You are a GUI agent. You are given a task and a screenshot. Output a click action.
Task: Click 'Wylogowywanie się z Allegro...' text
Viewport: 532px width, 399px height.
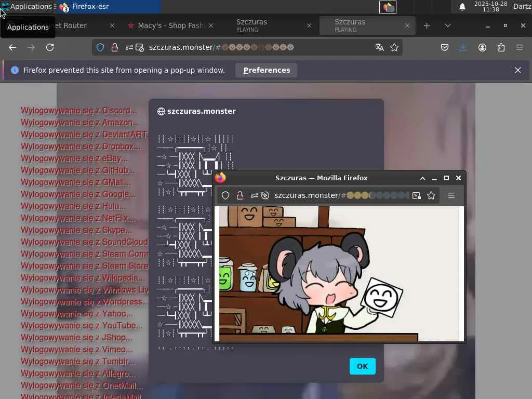(78, 374)
